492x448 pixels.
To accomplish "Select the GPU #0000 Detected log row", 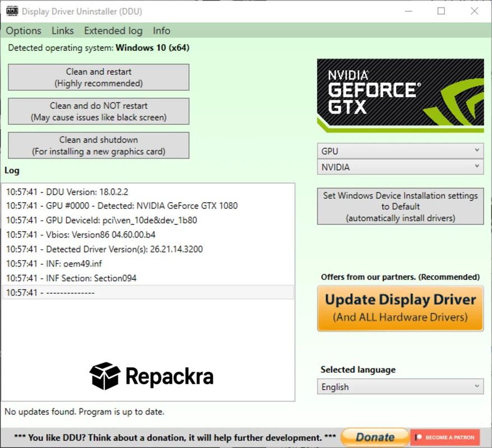I will [x=148, y=206].
